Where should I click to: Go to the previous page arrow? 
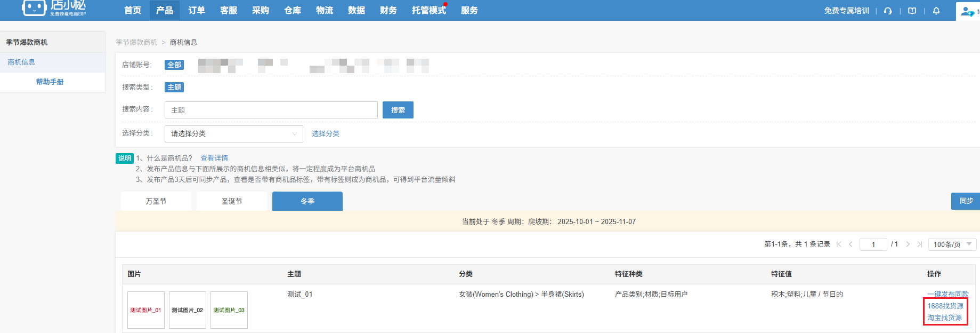(851, 244)
